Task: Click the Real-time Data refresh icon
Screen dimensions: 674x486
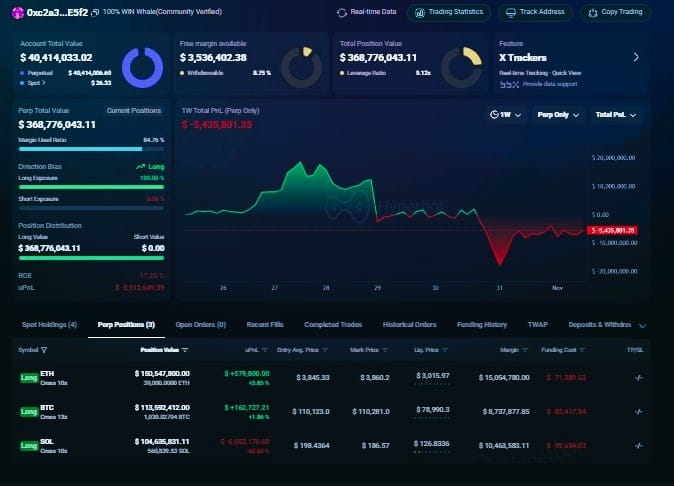Action: [342, 13]
